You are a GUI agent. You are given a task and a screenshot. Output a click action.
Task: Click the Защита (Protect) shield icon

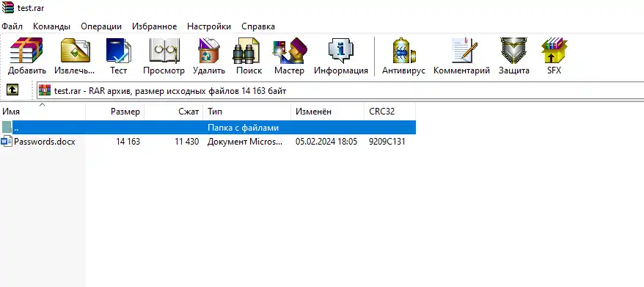pyautogui.click(x=513, y=51)
